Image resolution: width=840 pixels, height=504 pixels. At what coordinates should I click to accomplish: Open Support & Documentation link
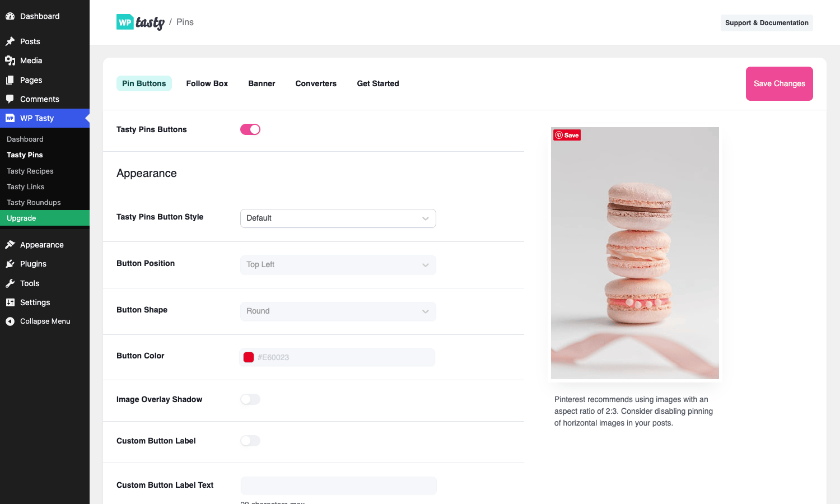point(767,23)
